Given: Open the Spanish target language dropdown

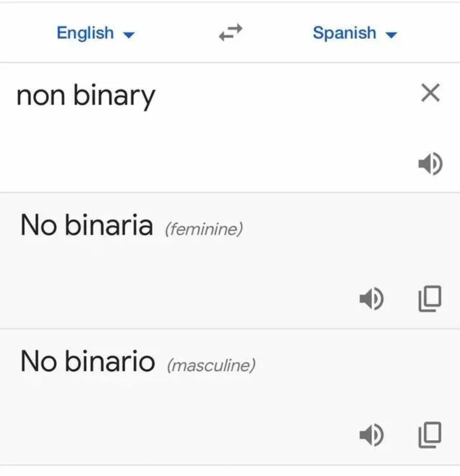Looking at the screenshot, I should [x=354, y=33].
